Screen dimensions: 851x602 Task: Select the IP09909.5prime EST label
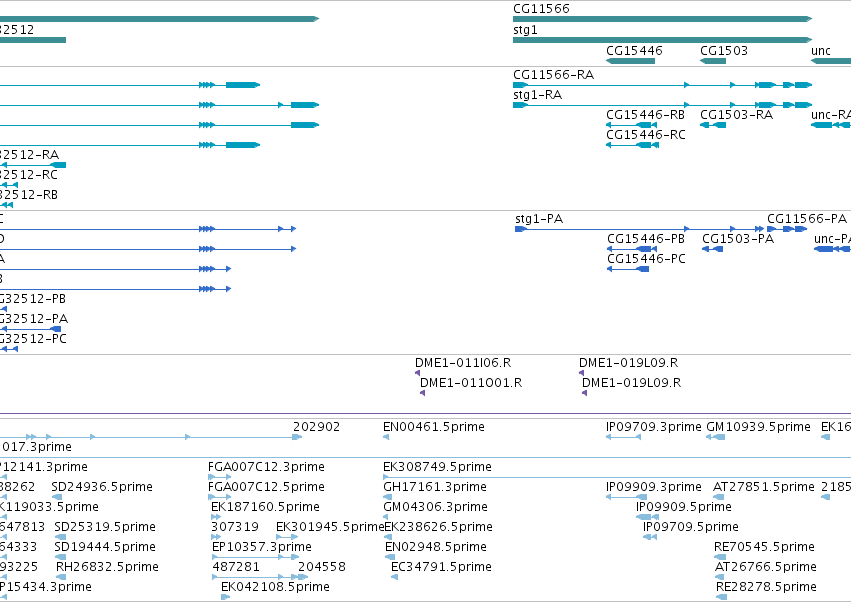coord(683,507)
